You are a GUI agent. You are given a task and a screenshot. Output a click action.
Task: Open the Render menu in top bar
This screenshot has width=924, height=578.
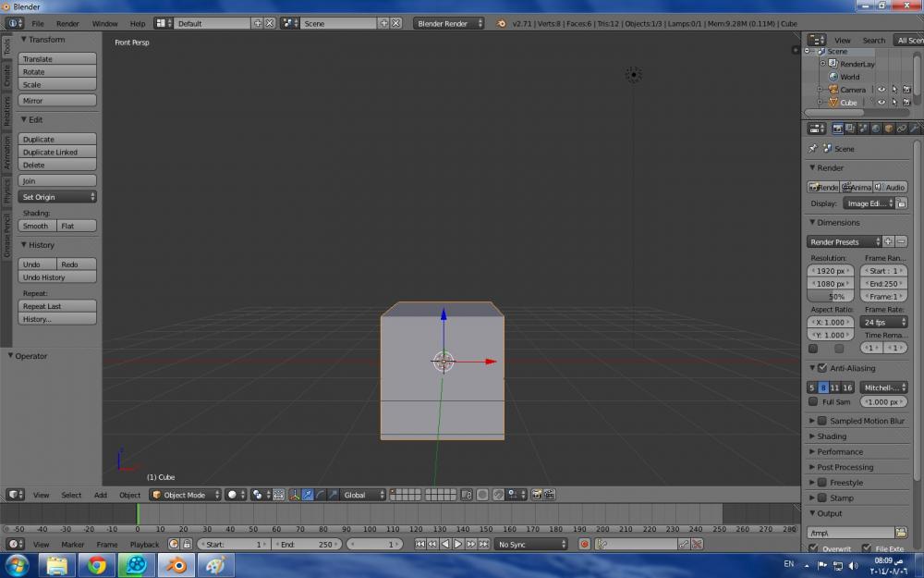click(x=67, y=23)
